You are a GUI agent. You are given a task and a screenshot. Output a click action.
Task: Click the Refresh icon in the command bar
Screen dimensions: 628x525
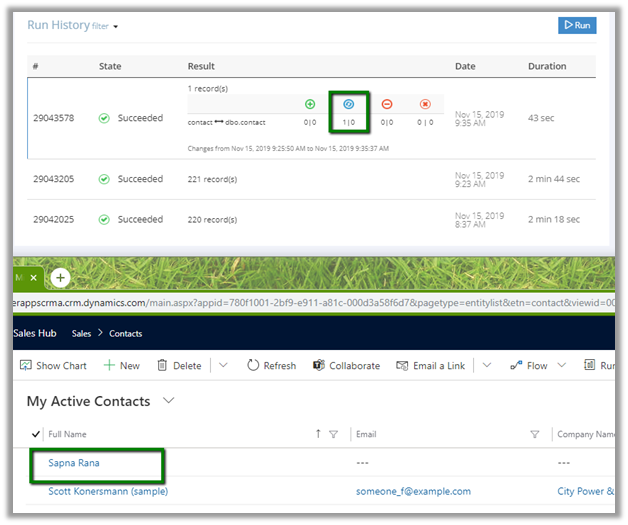(x=253, y=366)
